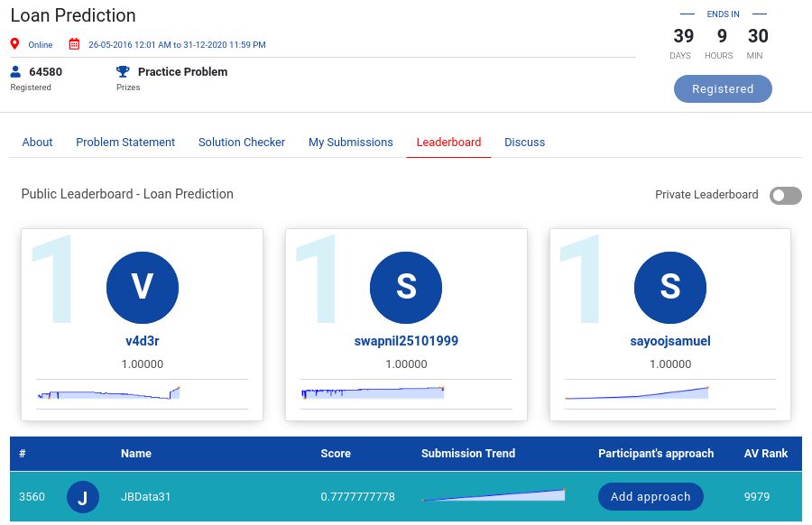812x525 pixels.
Task: Open the sayoojsamuel profile link
Action: tap(669, 342)
